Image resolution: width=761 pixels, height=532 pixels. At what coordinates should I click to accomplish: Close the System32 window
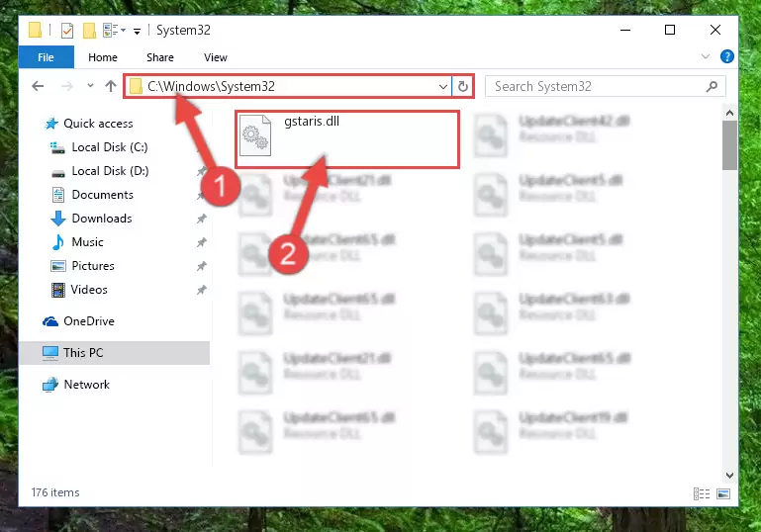pyautogui.click(x=715, y=30)
